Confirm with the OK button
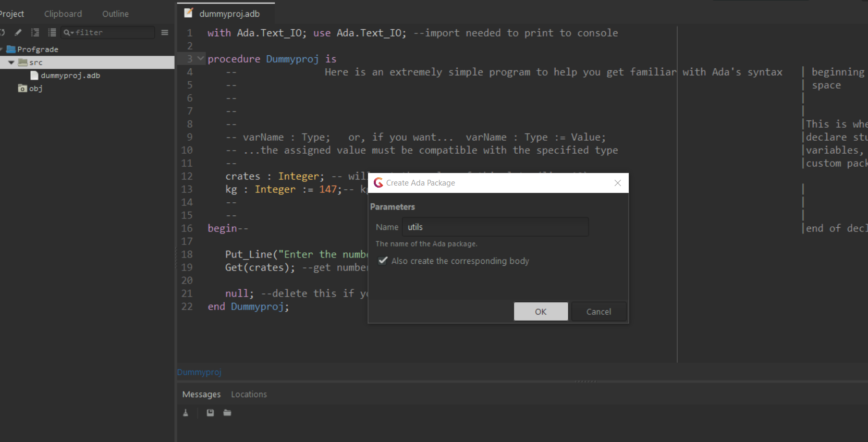The image size is (868, 442). pos(541,312)
